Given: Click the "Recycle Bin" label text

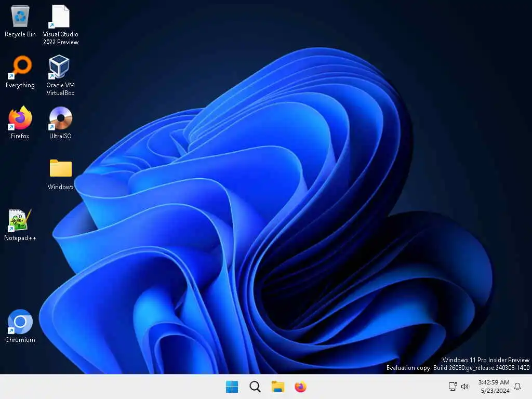Looking at the screenshot, I should point(20,34).
